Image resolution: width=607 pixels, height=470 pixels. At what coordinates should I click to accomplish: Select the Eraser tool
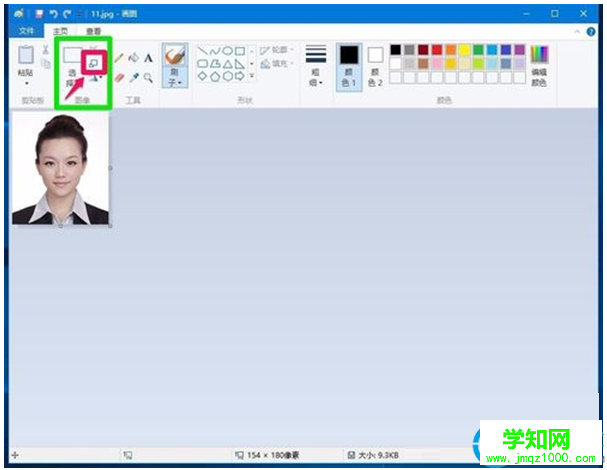click(x=119, y=78)
